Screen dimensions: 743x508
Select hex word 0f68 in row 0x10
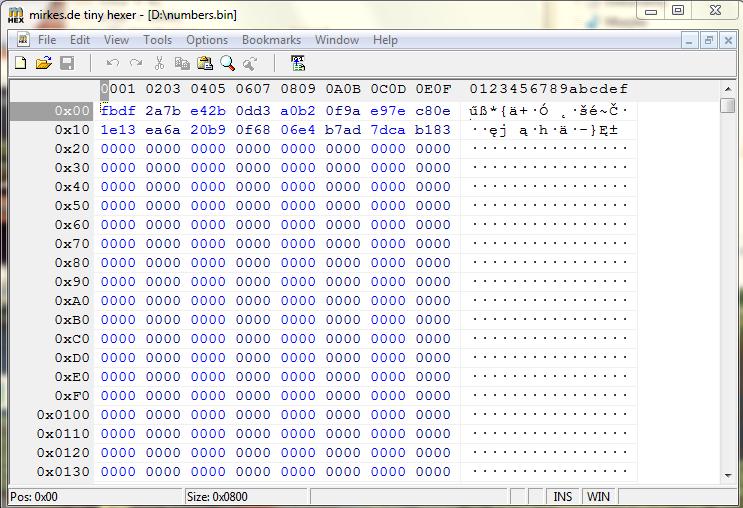[253, 130]
